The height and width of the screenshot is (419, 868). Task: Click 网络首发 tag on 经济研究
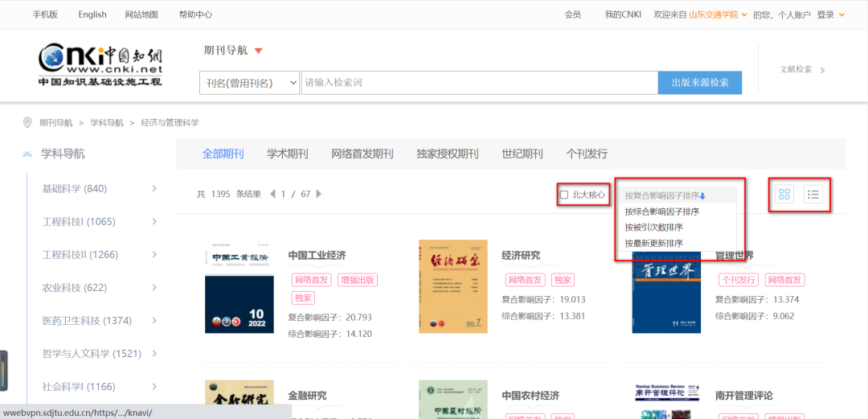[526, 280]
